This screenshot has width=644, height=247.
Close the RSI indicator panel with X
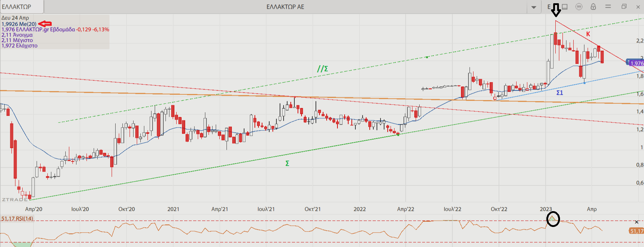pyautogui.click(x=636, y=222)
